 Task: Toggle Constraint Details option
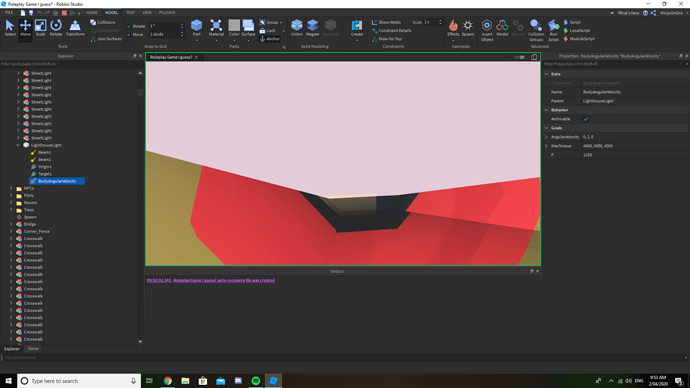click(x=391, y=30)
